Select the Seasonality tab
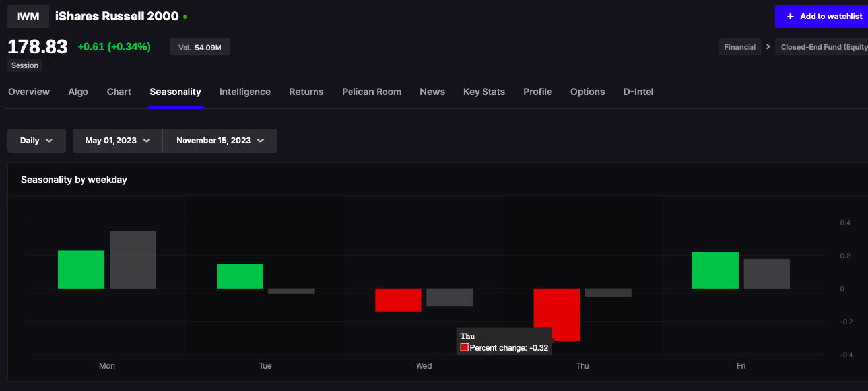Image resolution: width=868 pixels, height=391 pixels. [x=176, y=92]
